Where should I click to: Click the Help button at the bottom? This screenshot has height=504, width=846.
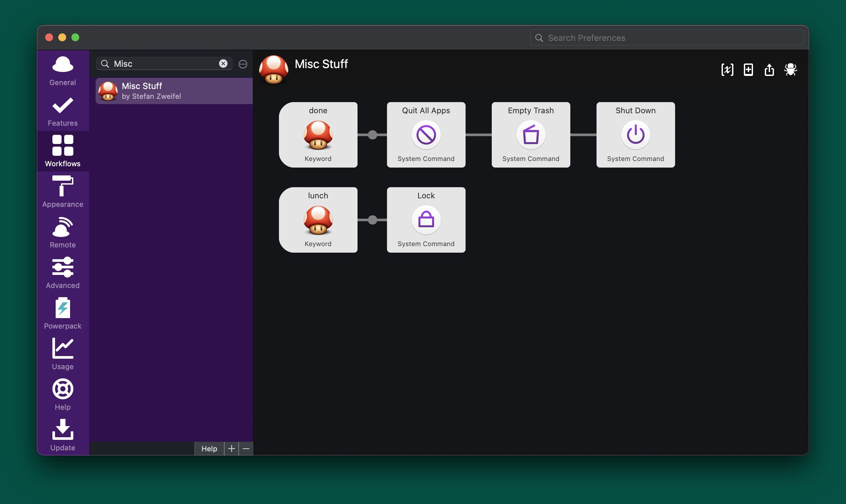[x=209, y=448]
